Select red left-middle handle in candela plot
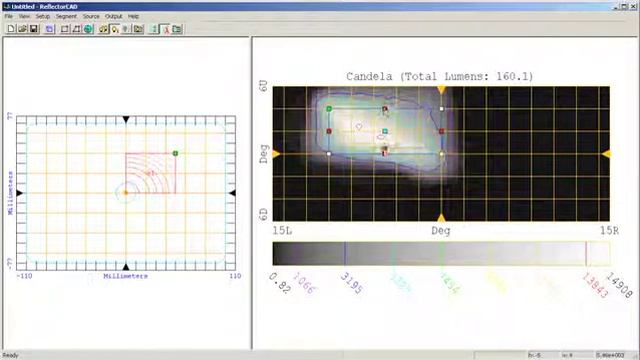 click(329, 131)
